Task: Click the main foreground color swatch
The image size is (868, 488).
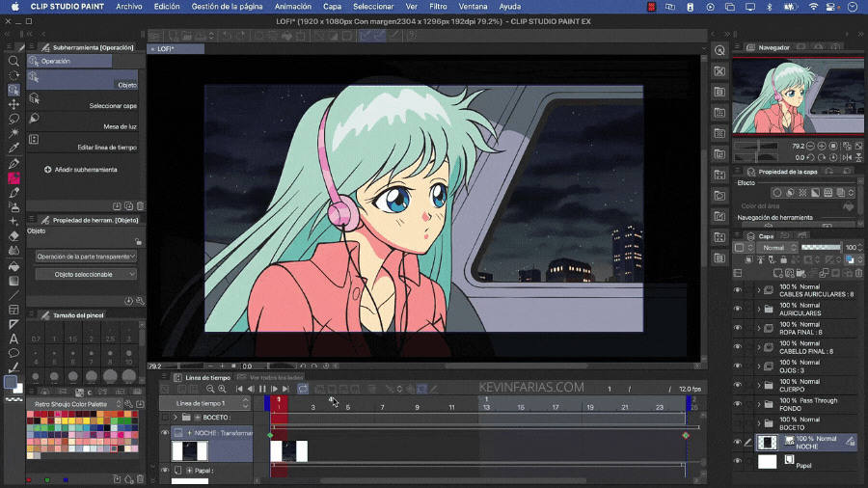Action: pos(11,382)
